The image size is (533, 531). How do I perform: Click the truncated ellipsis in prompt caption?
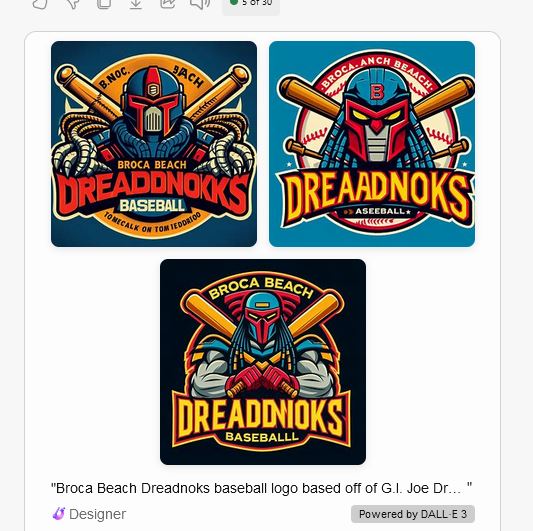[457, 490]
